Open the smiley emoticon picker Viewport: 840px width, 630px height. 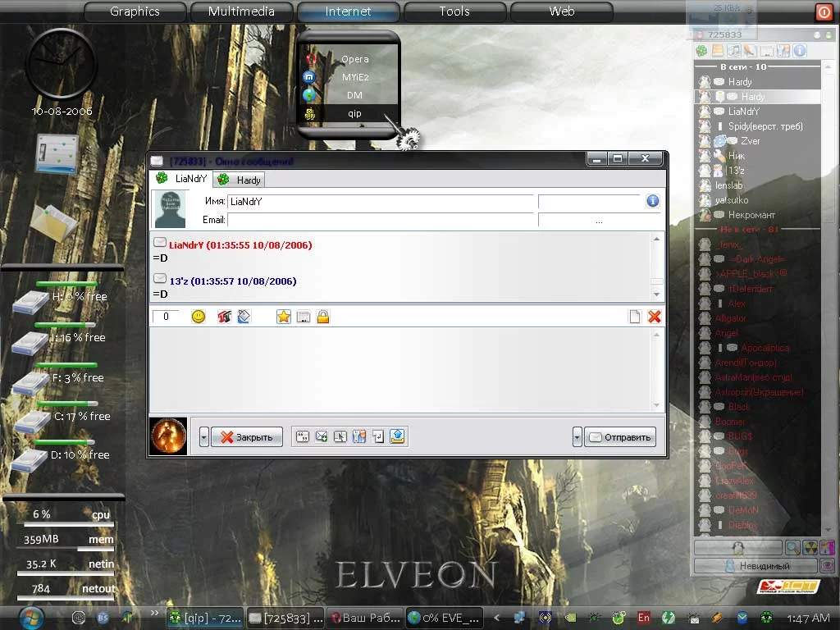199,317
